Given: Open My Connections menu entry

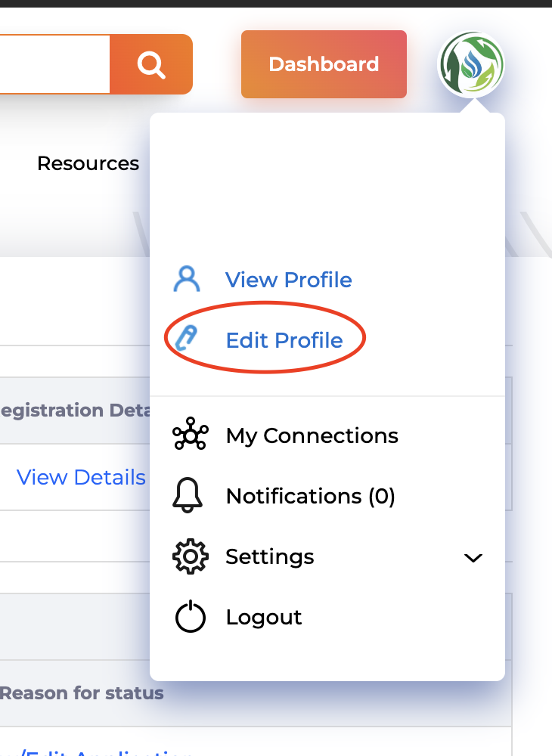Looking at the screenshot, I should (312, 435).
